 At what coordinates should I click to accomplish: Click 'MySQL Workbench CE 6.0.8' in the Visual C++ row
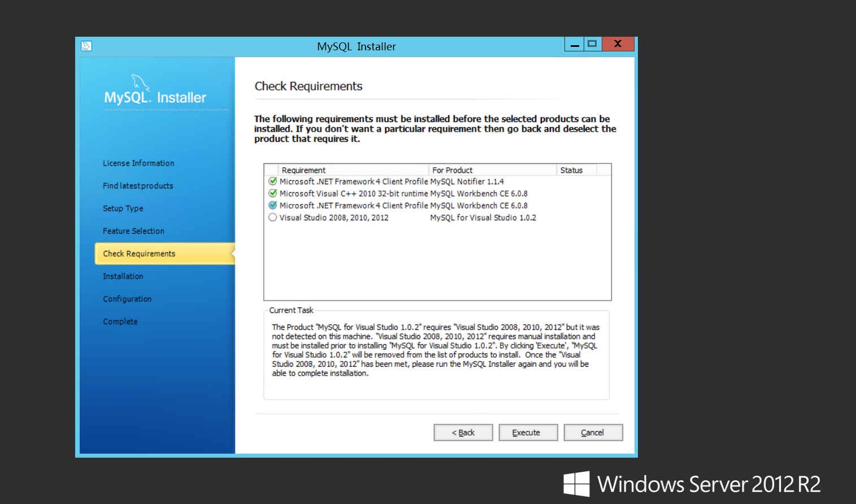(479, 193)
